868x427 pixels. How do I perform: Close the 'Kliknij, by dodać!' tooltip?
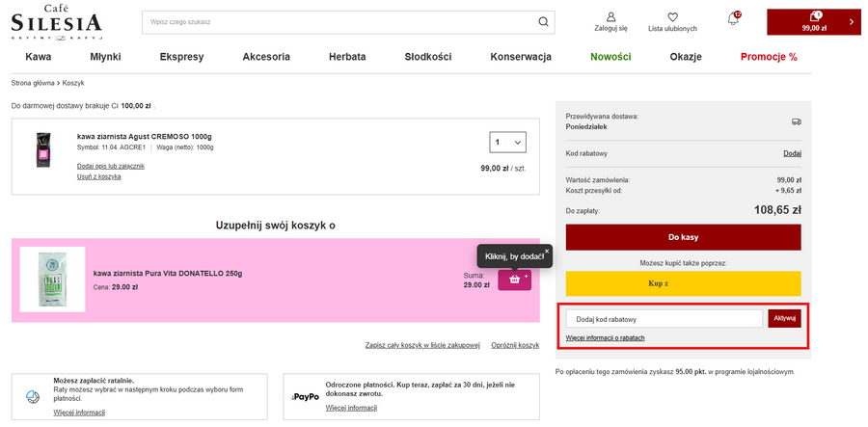tap(546, 251)
